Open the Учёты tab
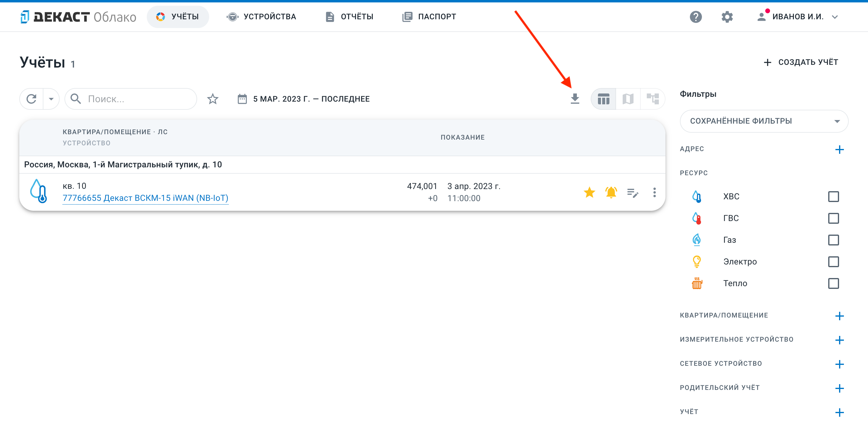This screenshot has height=430, width=868. (178, 17)
